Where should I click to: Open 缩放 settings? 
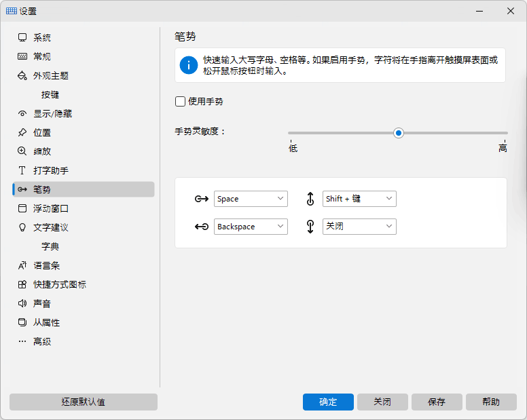coord(84,151)
